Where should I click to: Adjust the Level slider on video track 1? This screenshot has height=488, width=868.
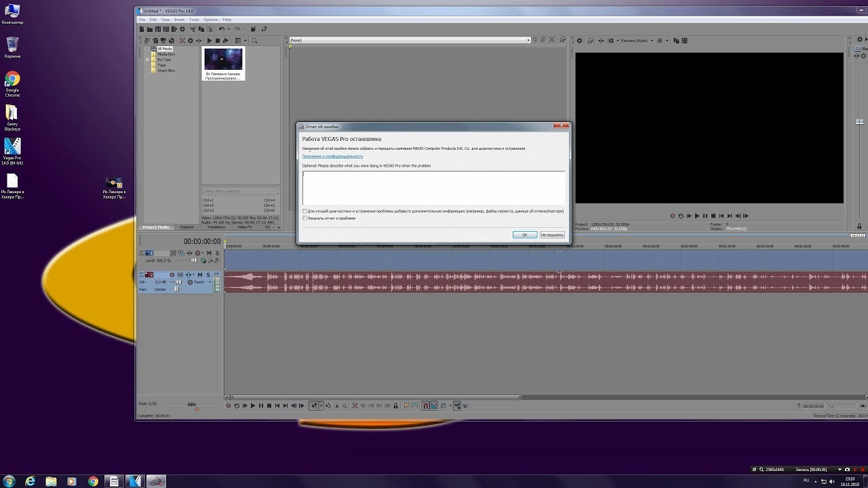tap(194, 260)
